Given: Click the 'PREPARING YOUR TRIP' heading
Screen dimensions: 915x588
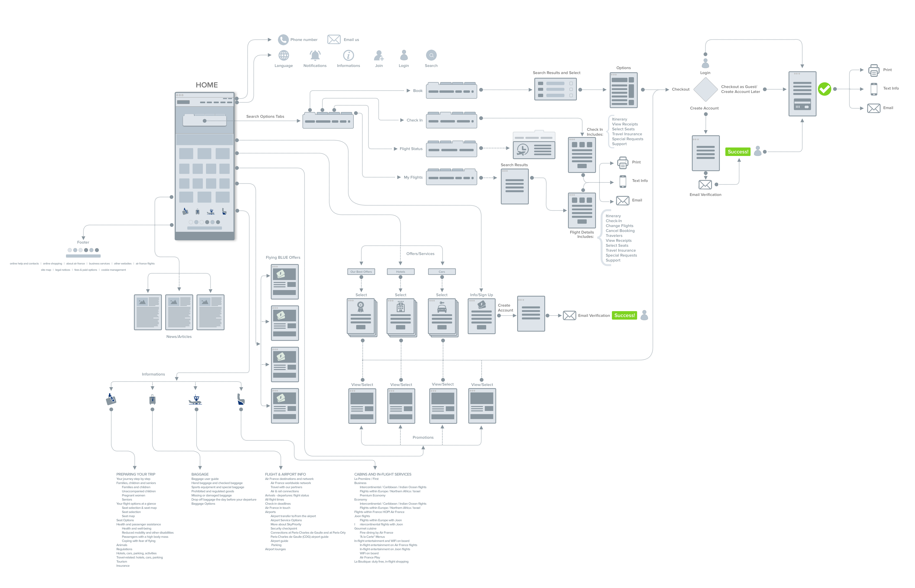Looking at the screenshot, I should click(x=135, y=474).
